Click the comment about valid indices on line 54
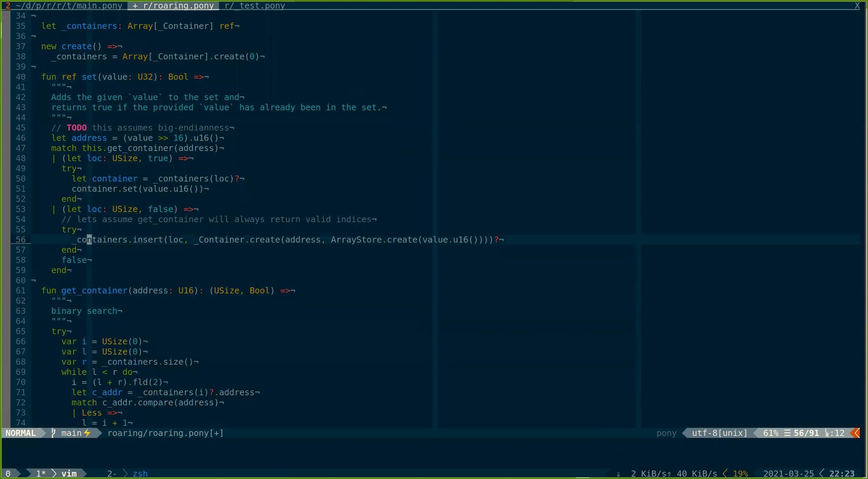 (217, 219)
